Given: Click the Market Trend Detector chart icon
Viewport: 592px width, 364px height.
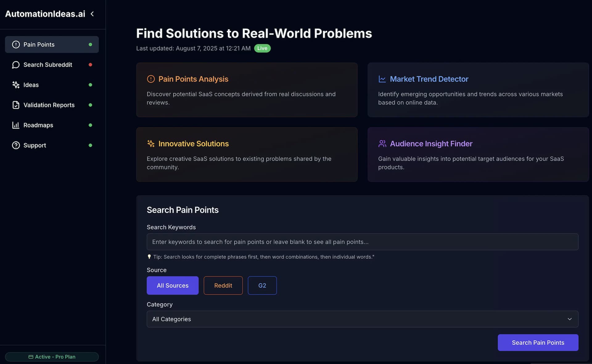Looking at the screenshot, I should [x=382, y=79].
